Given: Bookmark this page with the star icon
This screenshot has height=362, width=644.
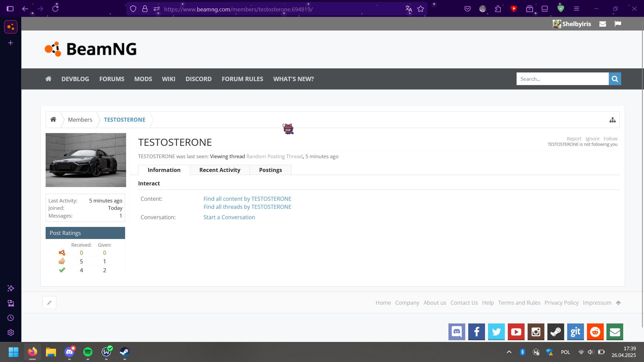Looking at the screenshot, I should [421, 9].
